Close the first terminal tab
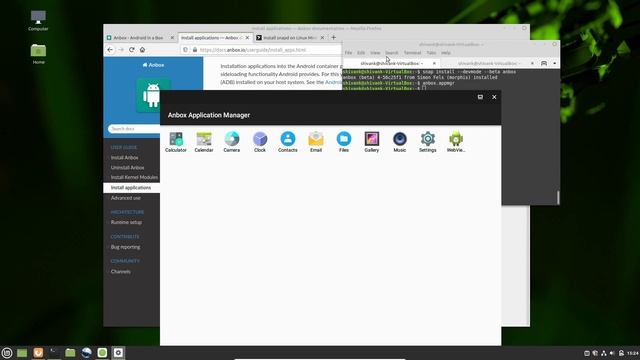The image size is (640, 360). click(434, 63)
